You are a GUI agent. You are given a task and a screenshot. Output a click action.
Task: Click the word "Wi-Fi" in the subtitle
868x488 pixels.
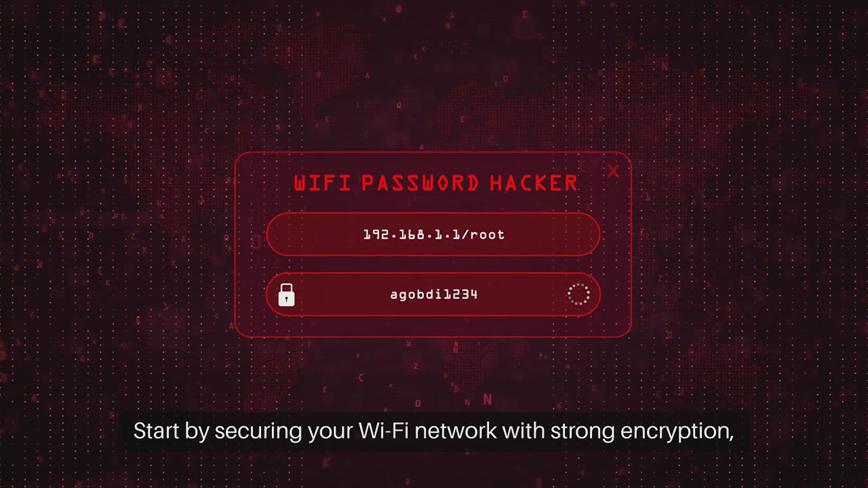click(x=383, y=431)
